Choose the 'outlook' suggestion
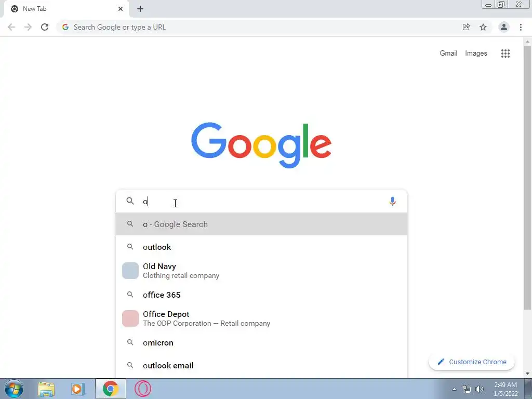The width and height of the screenshot is (532, 399). 261,247
